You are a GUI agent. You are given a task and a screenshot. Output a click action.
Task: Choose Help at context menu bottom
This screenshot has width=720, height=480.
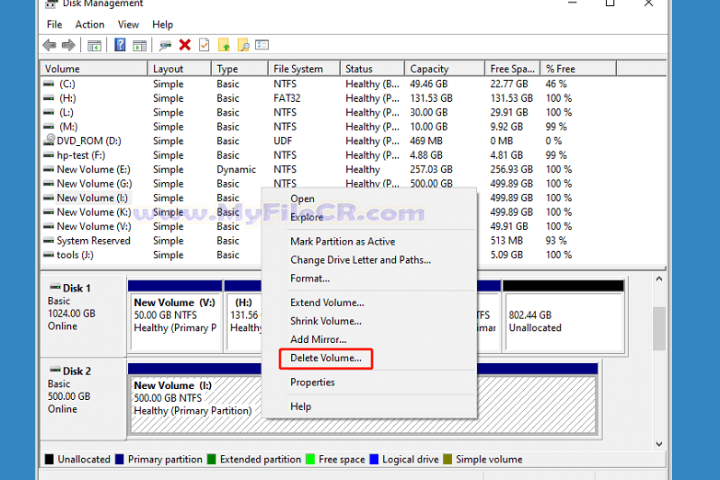(300, 407)
